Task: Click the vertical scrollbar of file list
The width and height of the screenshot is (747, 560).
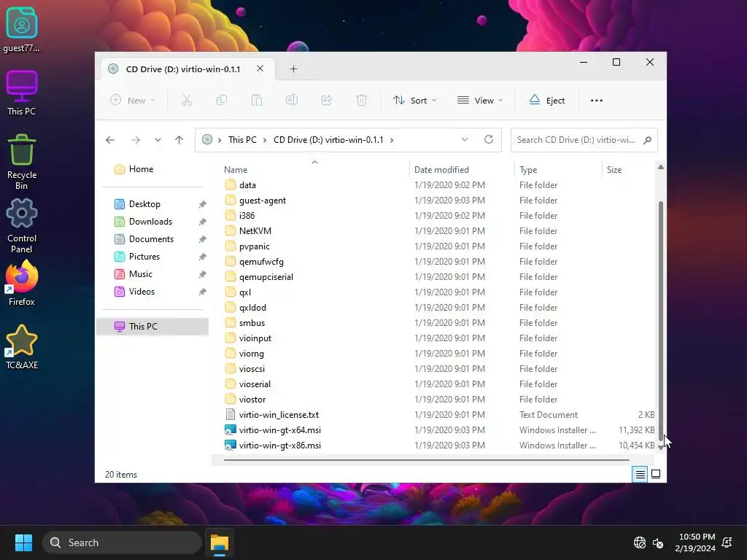Action: (x=660, y=320)
